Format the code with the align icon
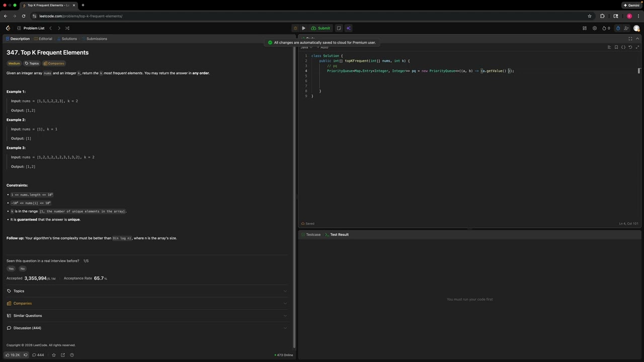The height and width of the screenshot is (362, 644). tap(609, 47)
